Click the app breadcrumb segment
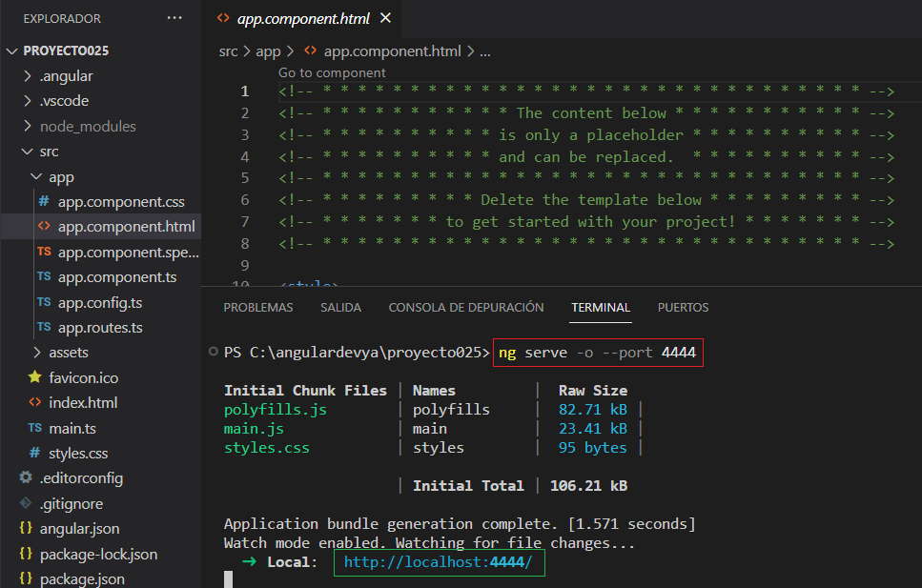922x588 pixels. click(268, 51)
